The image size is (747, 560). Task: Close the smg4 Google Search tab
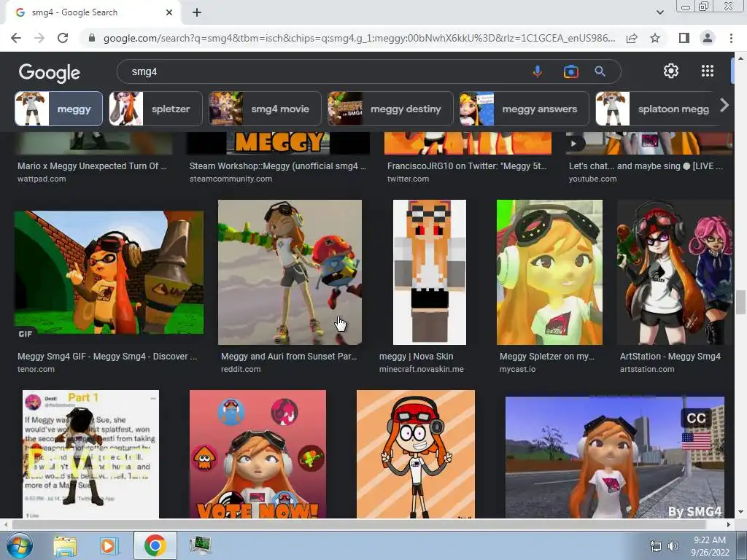tap(169, 12)
